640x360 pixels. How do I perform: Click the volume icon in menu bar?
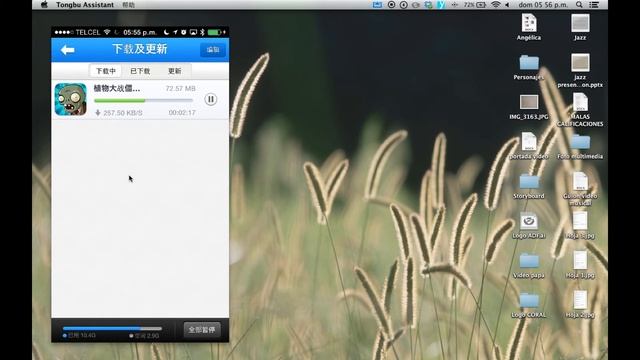pos(507,4)
